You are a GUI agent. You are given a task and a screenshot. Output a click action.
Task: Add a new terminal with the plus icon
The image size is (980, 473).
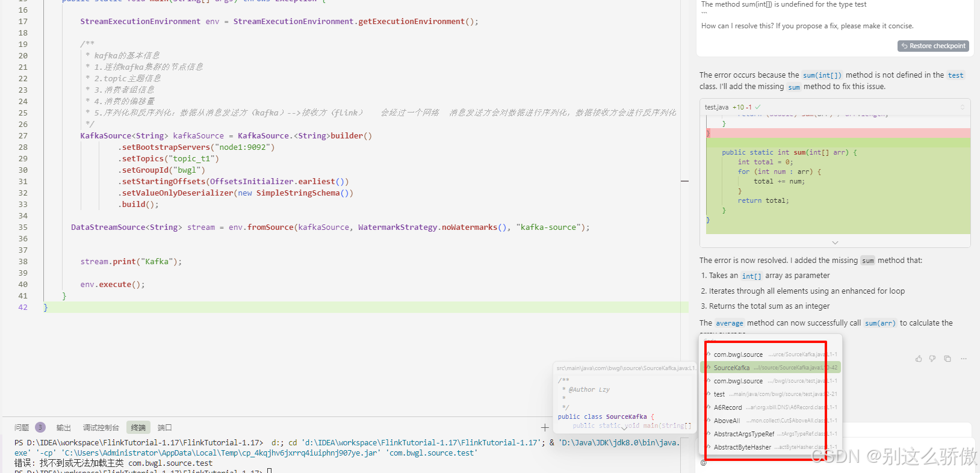pos(545,427)
